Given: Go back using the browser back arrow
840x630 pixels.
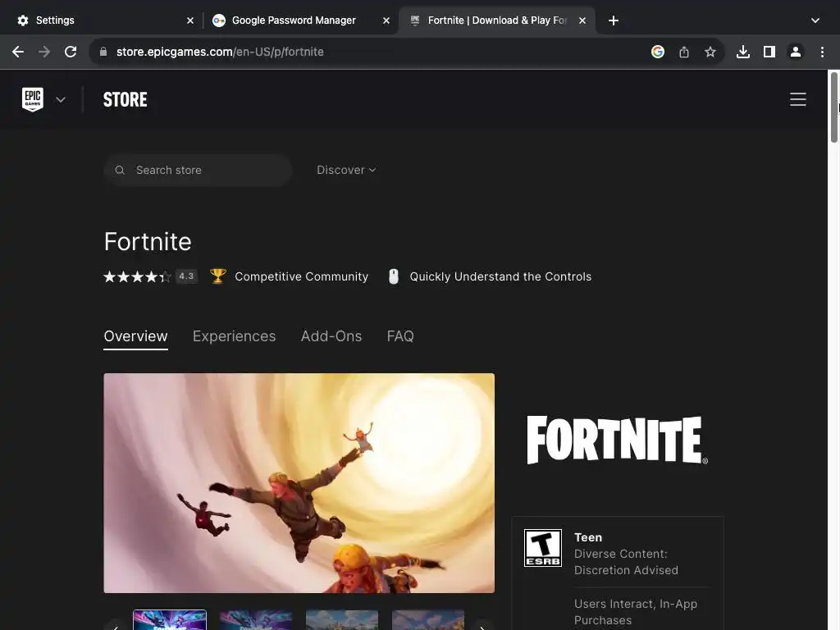Looking at the screenshot, I should point(18,52).
